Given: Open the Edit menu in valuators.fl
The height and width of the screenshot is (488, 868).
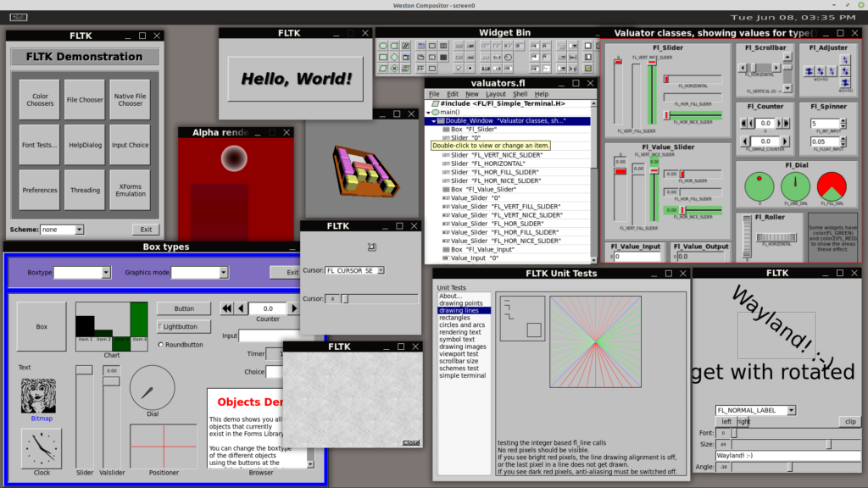Looking at the screenshot, I should point(453,94).
